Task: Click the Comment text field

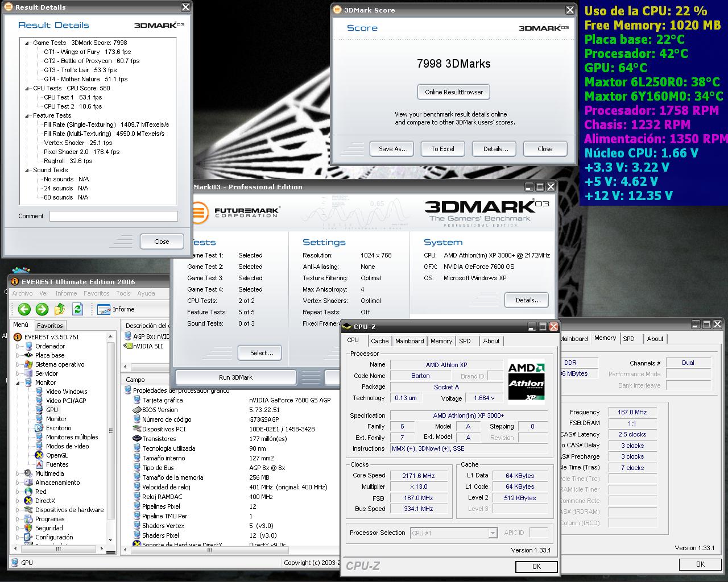Action: [113, 216]
